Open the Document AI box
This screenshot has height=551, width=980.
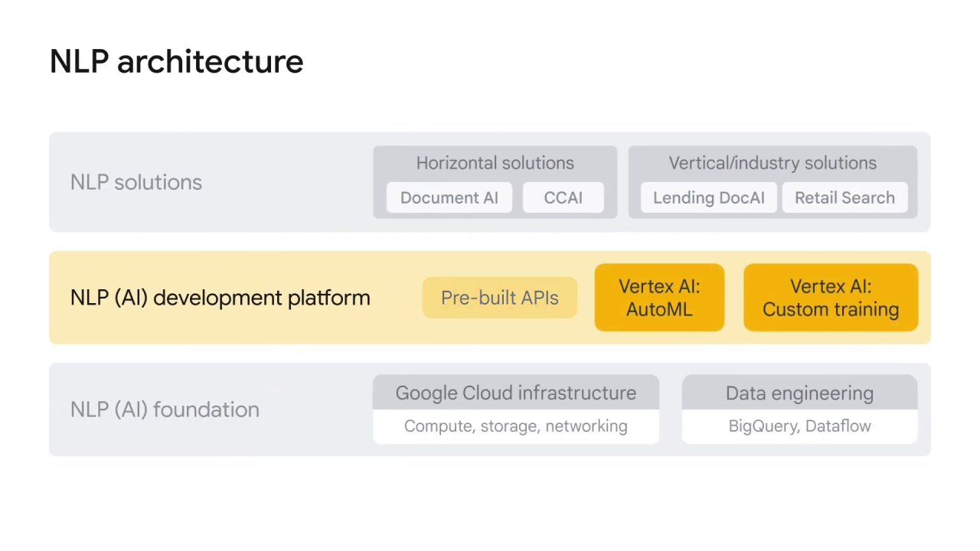pyautogui.click(x=449, y=197)
